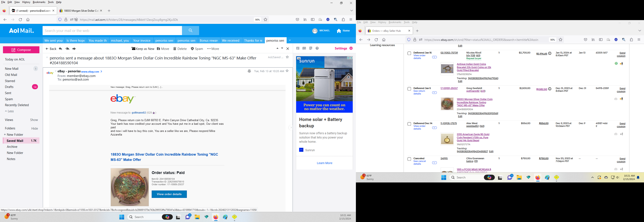
Task: Open tracking number 9410808205499630930169
Action: [483, 114]
